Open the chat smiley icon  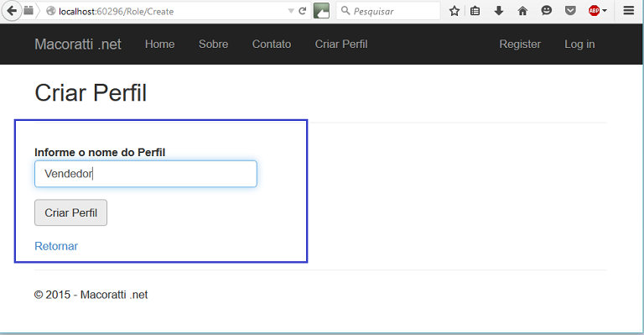(546, 11)
